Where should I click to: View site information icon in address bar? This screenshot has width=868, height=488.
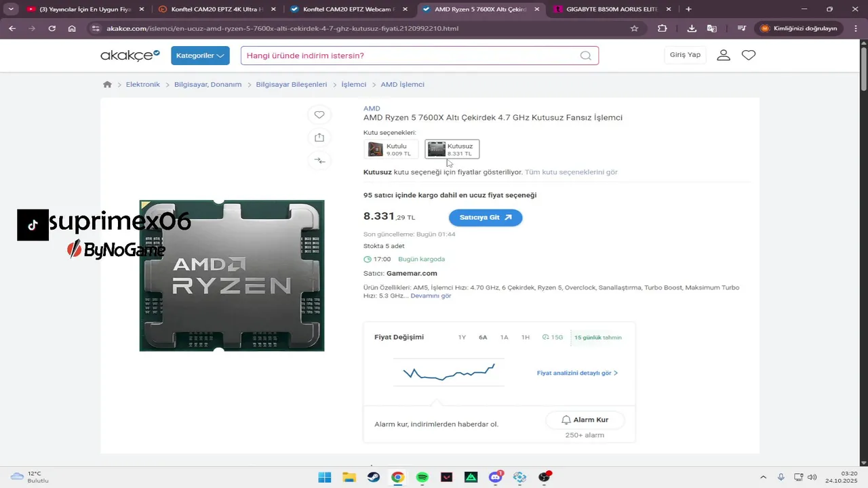pos(96,28)
